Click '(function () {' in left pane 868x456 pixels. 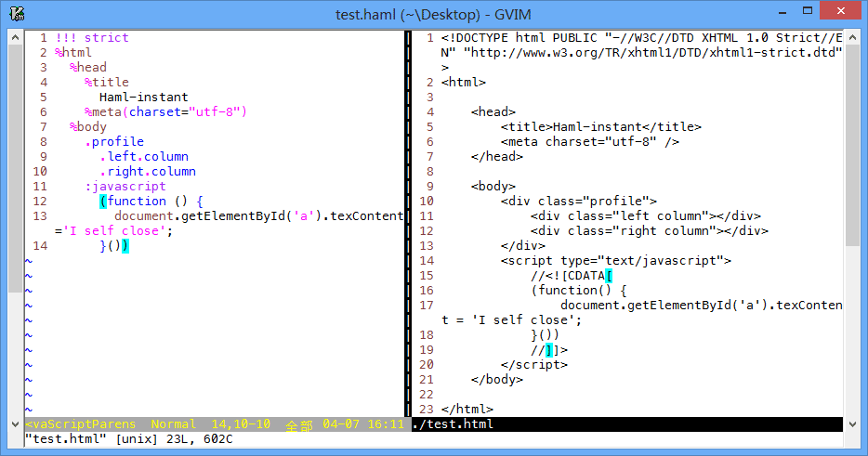pyautogui.click(x=151, y=202)
